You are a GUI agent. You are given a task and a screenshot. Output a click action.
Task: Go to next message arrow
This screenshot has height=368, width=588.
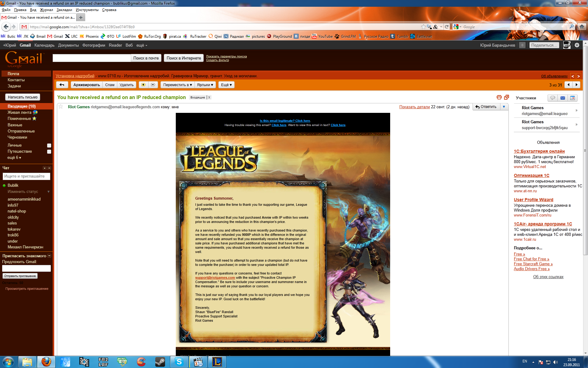click(576, 85)
